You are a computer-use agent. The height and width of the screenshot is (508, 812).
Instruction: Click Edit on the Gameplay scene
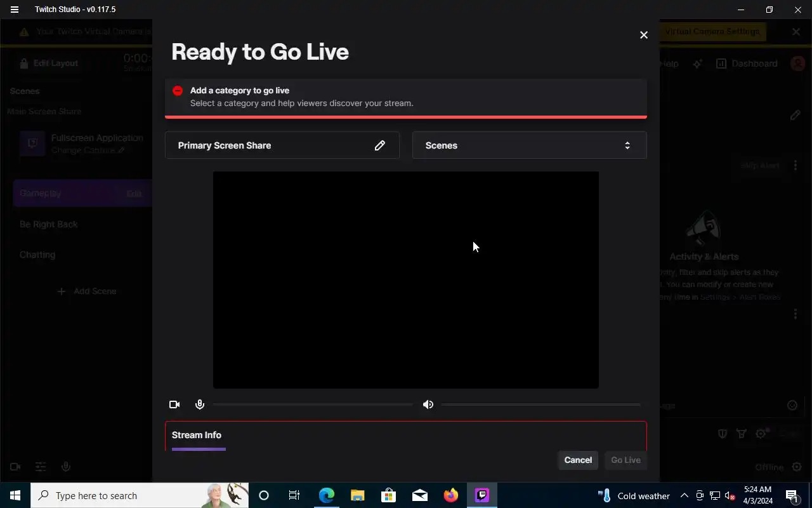point(134,194)
